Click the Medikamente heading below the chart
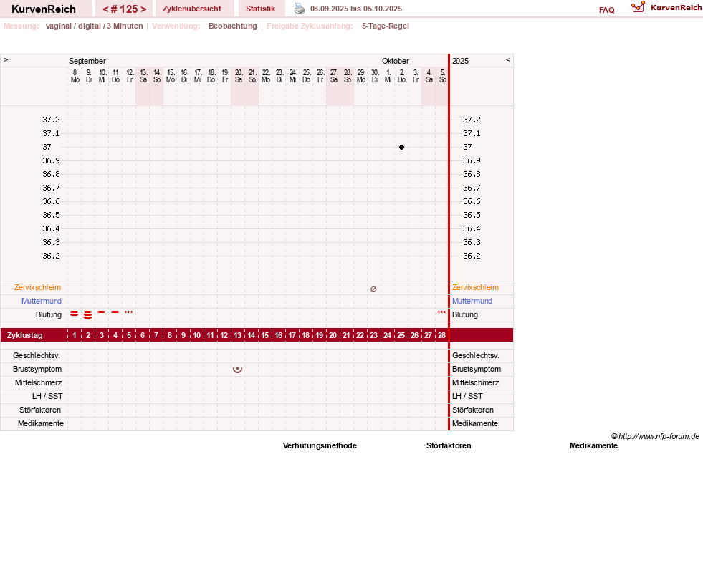Viewport: 703px width, 588px height. click(x=593, y=445)
